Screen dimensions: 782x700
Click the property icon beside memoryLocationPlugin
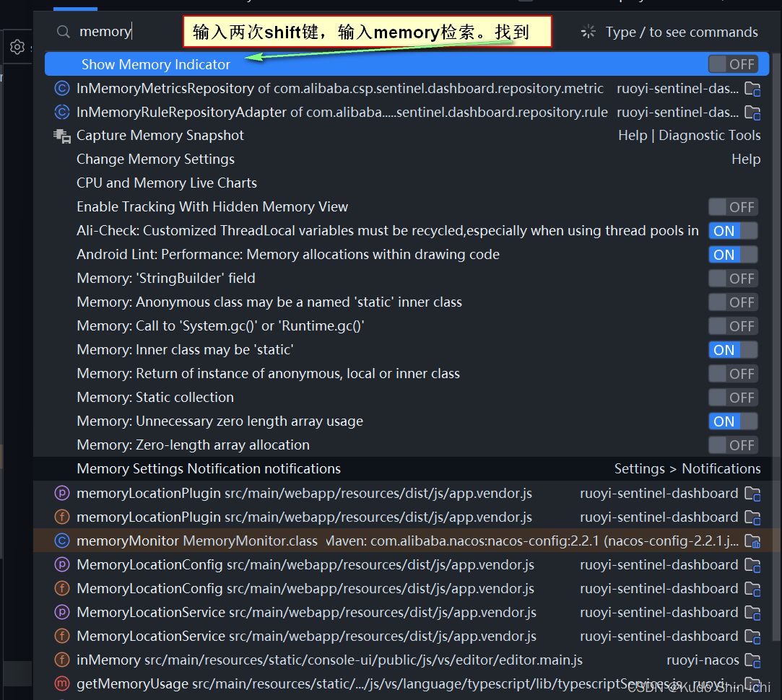pos(61,493)
